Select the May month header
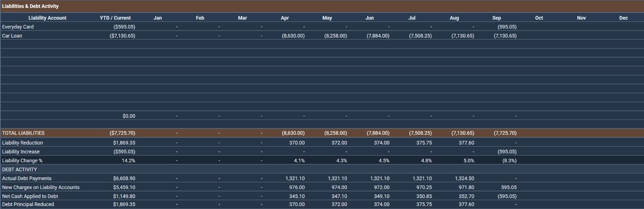The image size is (644, 209). click(327, 18)
